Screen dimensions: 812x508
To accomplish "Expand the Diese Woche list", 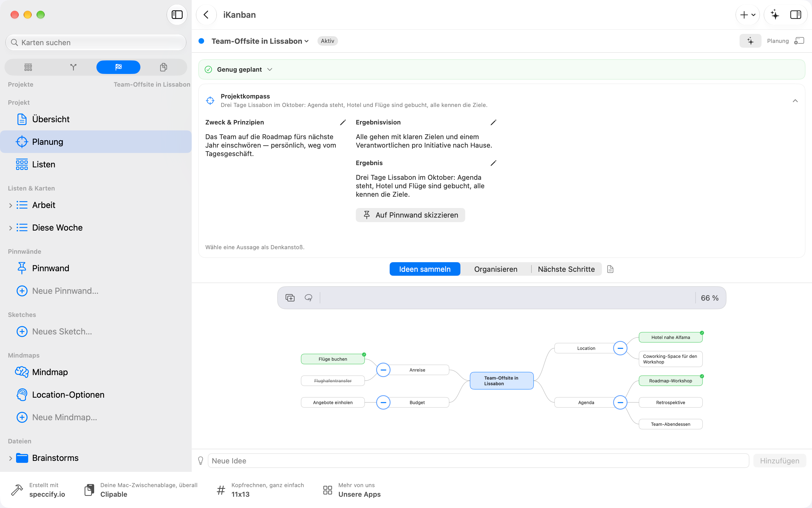I will click(x=10, y=228).
